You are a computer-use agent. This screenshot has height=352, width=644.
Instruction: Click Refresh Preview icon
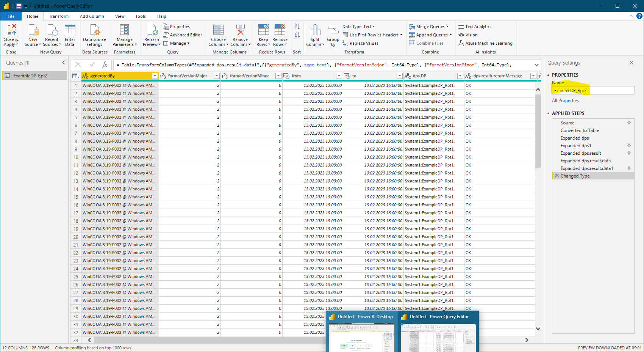click(x=152, y=30)
